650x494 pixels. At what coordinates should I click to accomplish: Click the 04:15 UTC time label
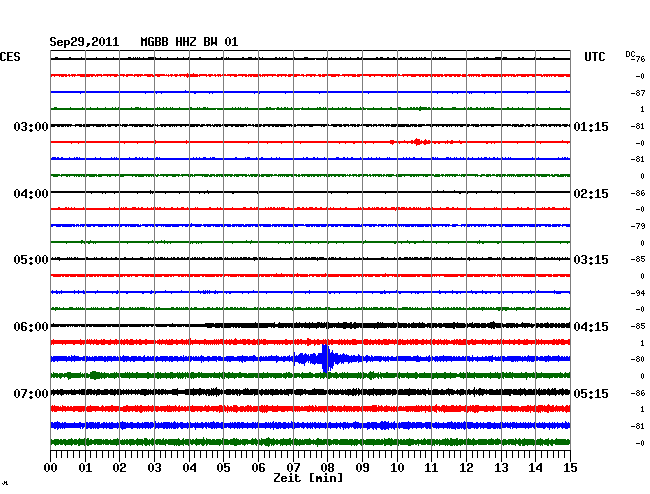point(591,327)
